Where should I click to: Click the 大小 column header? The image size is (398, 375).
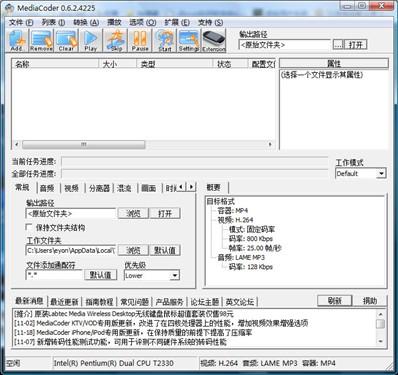pyautogui.click(x=117, y=64)
